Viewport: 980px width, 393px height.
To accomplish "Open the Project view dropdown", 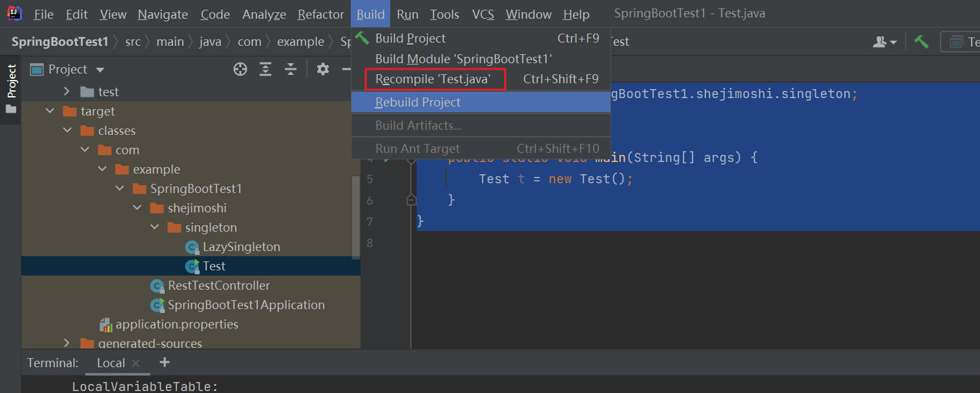I will [99, 70].
